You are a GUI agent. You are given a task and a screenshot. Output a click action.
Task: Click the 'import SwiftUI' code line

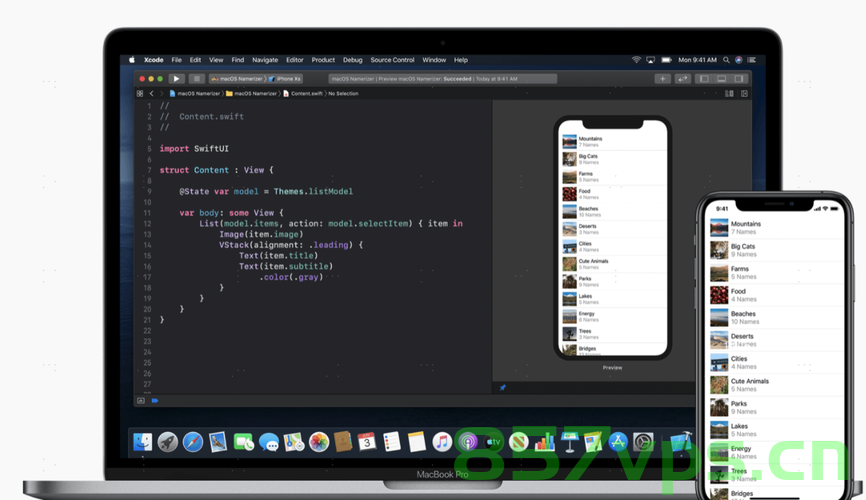pyautogui.click(x=194, y=149)
